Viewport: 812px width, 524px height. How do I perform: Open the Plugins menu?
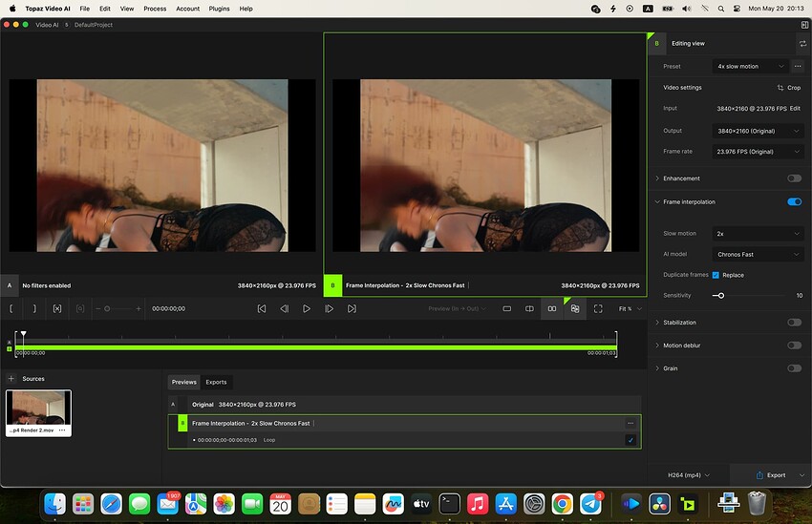219,9
